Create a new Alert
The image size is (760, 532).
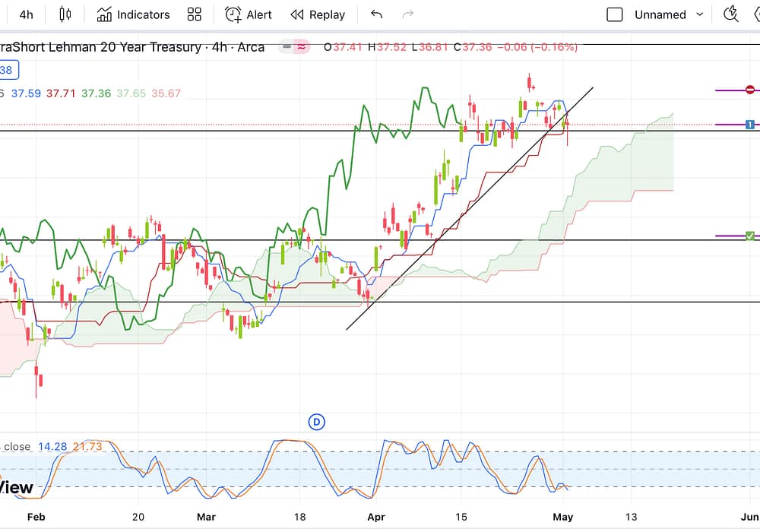(x=249, y=14)
